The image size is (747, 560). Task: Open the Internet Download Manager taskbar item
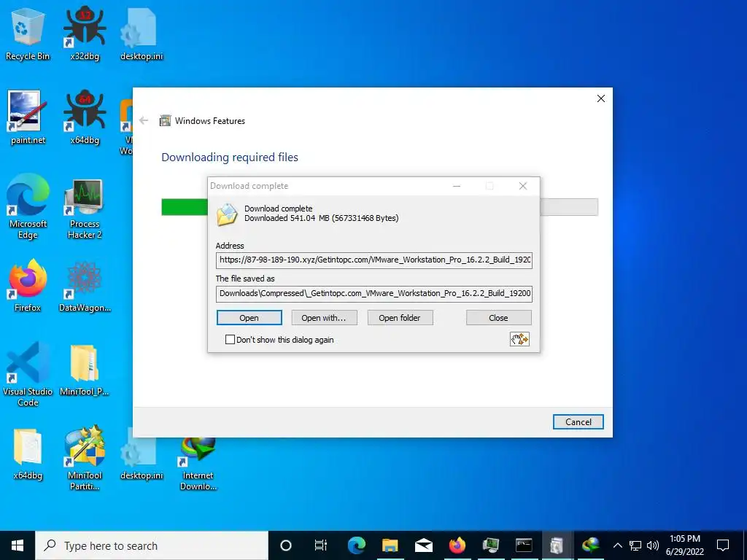(590, 545)
